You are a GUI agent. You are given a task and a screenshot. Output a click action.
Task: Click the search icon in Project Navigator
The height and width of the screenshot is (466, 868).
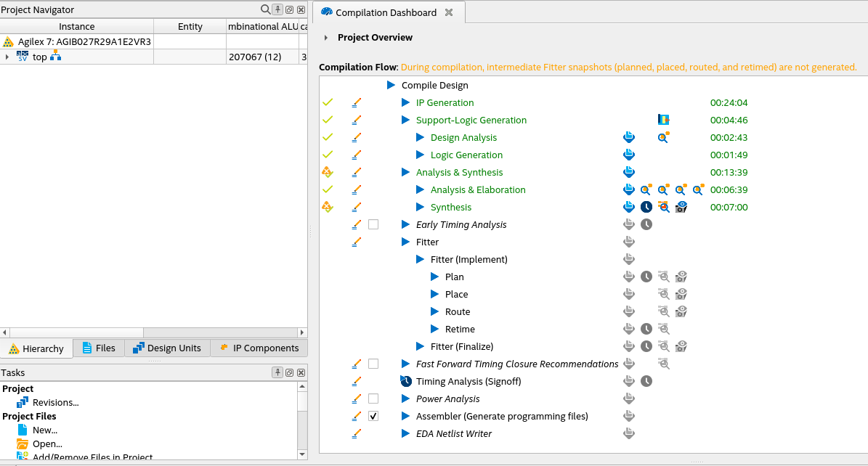[265, 9]
